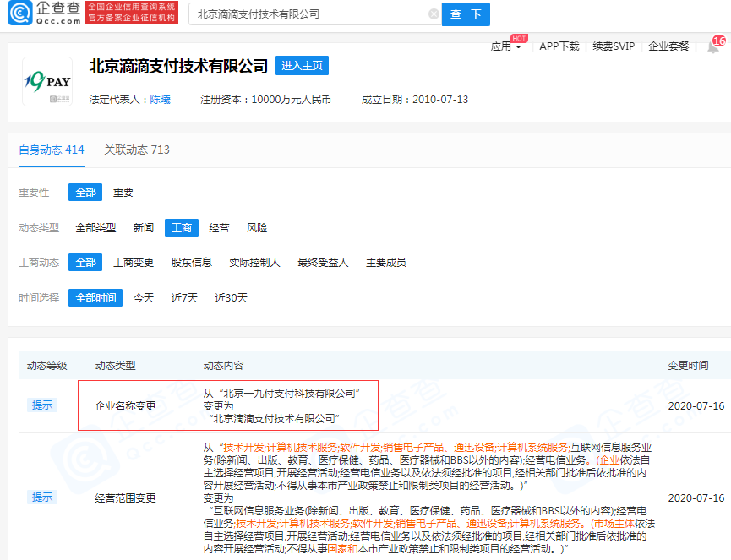Click date 2020-07-16 in 经营范围变更 row
Viewport: 731px width, 560px height.
696,498
